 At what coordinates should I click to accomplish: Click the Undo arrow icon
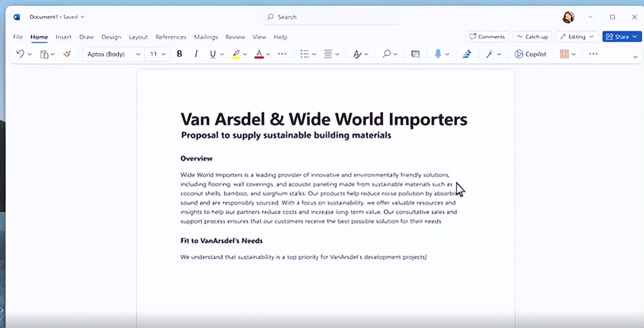click(x=20, y=54)
